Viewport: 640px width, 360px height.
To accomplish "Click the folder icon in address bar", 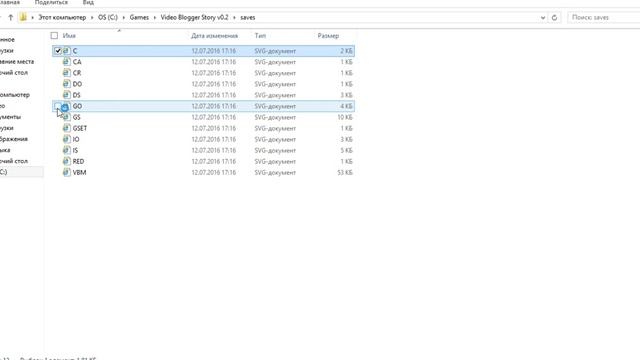I will click(23, 18).
